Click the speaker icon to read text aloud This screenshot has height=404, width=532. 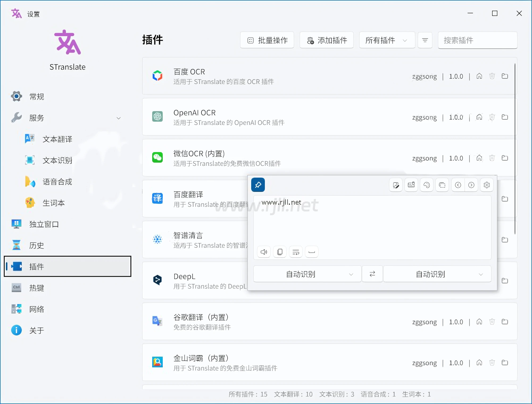point(264,252)
